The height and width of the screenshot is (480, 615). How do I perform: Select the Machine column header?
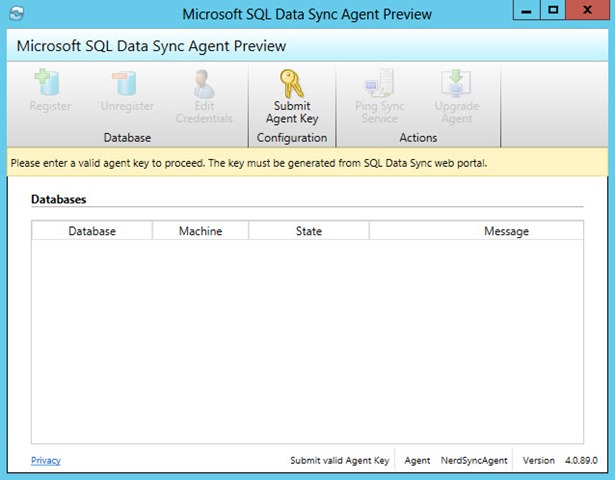pos(200,231)
